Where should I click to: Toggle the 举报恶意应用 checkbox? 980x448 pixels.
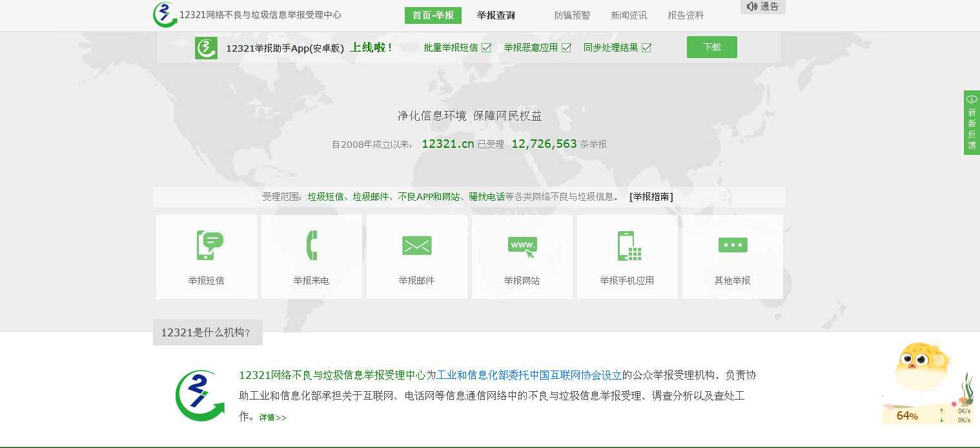click(x=566, y=48)
